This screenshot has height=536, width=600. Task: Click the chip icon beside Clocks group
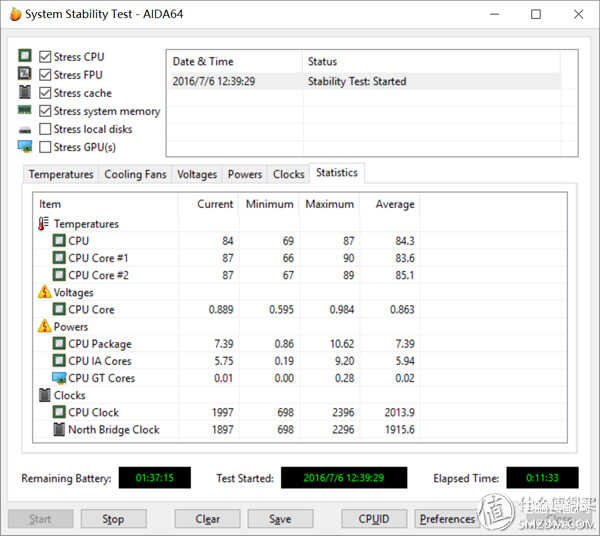tap(44, 395)
